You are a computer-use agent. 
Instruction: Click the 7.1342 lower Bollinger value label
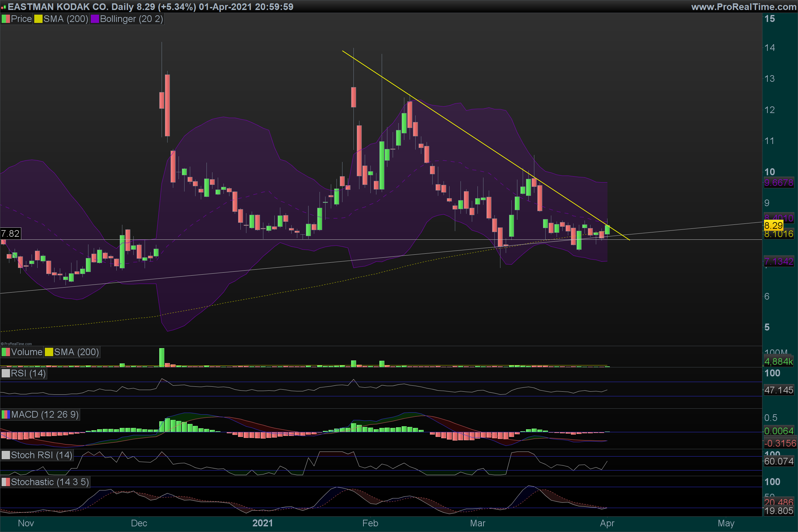coord(778,262)
